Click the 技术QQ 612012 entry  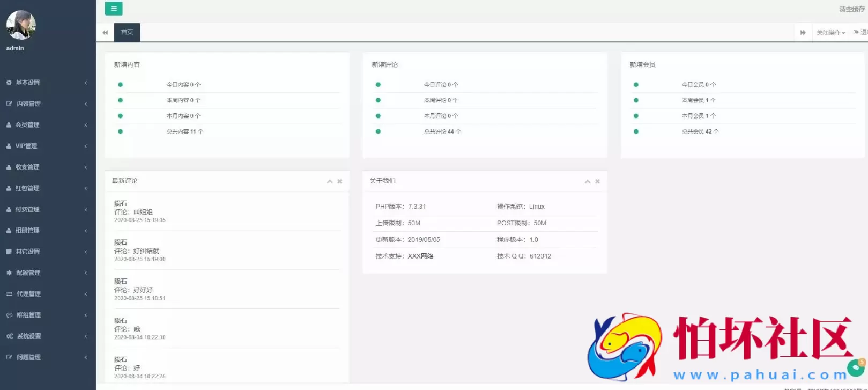pos(524,256)
